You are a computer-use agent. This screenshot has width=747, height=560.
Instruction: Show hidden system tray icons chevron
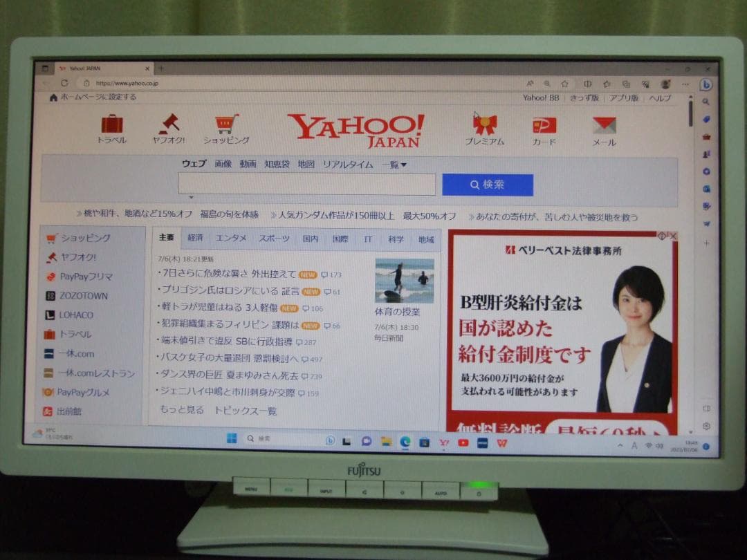620,446
